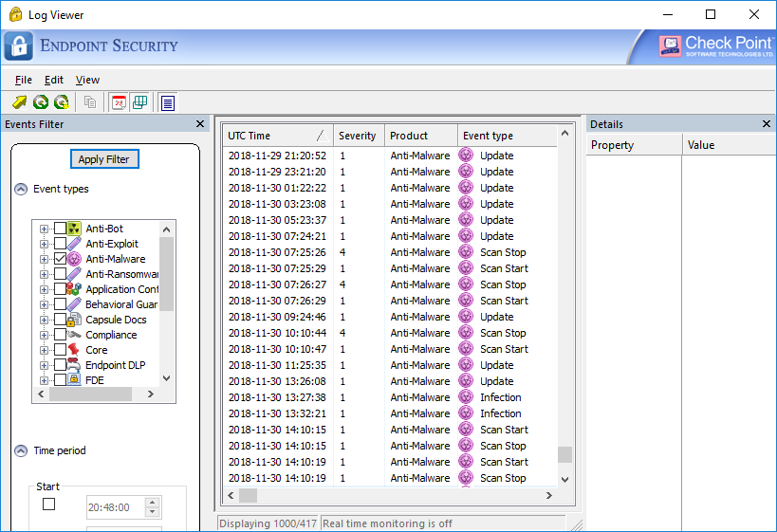The width and height of the screenshot is (777, 532).
Task: Open the Edit menu
Action: (x=53, y=80)
